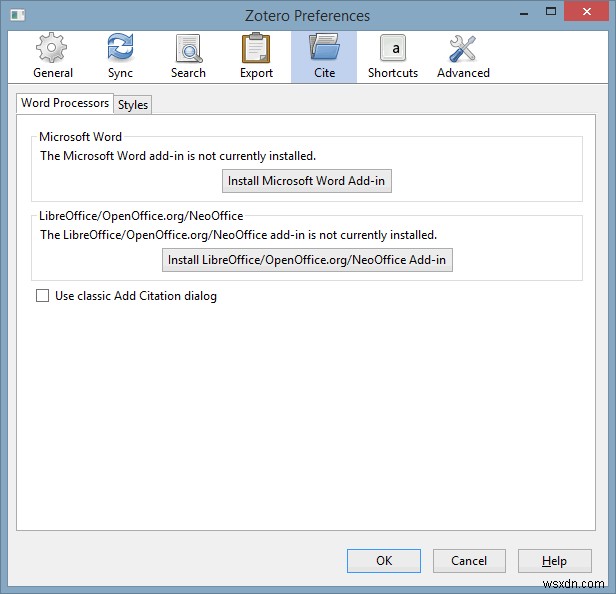Open the Export preferences pane
This screenshot has width=616, height=594.
pos(256,57)
